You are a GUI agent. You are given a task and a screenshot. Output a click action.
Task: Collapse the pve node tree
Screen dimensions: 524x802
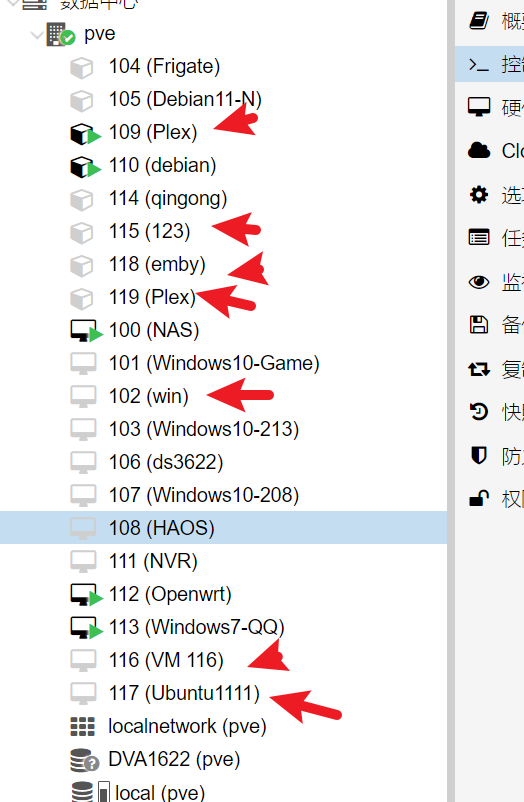[x=37, y=35]
